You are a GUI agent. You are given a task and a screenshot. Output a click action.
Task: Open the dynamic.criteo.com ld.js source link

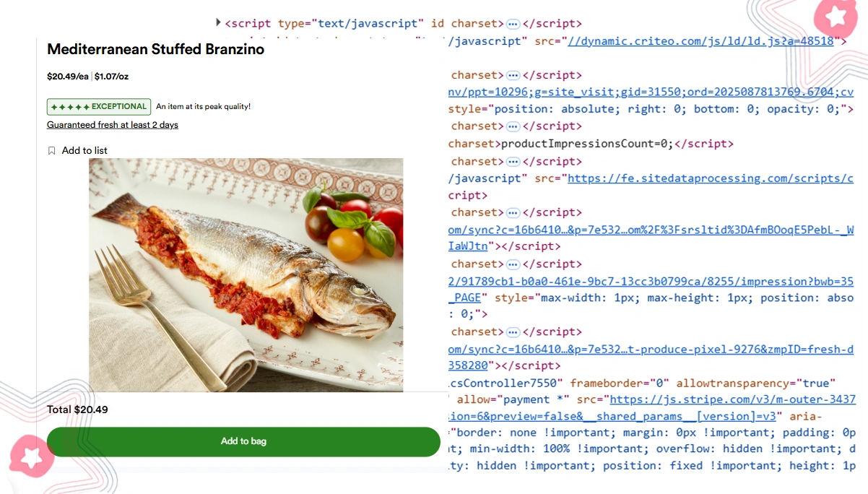(701, 41)
